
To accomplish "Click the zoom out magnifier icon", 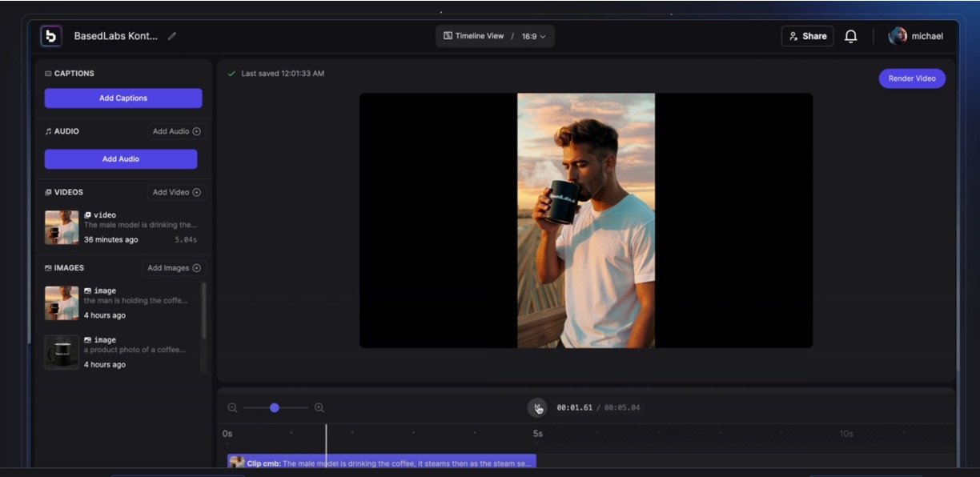I will tap(232, 408).
